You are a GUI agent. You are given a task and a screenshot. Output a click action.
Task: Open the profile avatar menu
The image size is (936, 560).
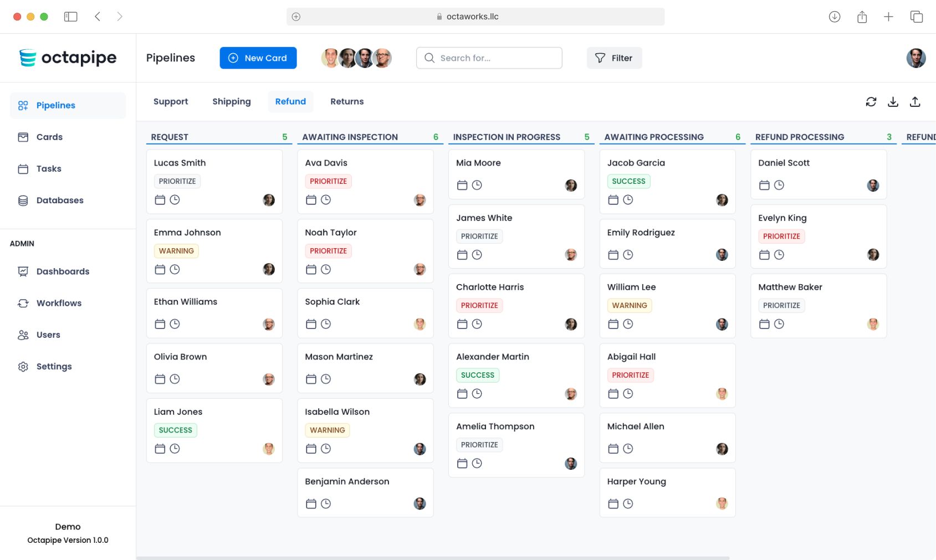click(x=915, y=58)
